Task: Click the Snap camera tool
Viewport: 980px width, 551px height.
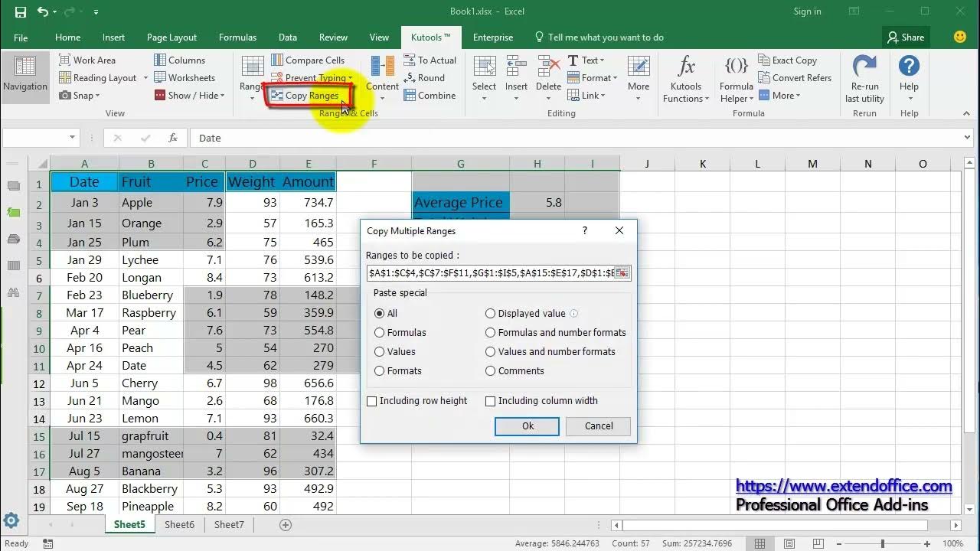Action: 80,95
